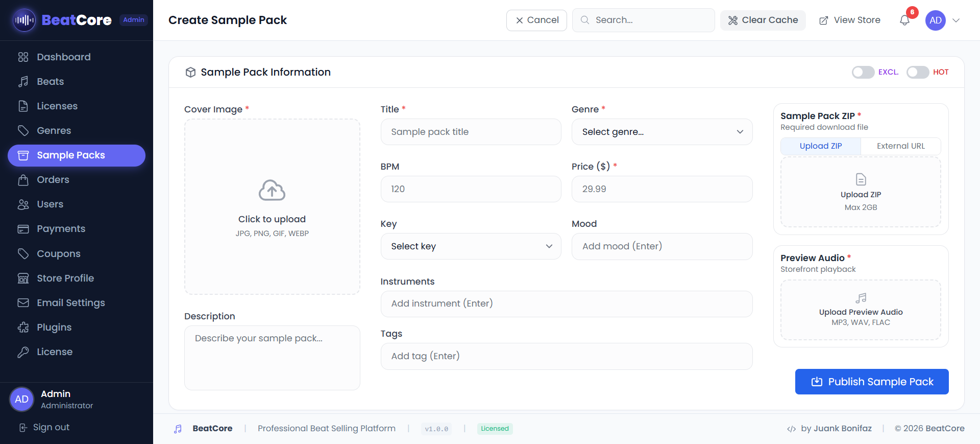Click the search magnifier icon
980x444 pixels.
coord(585,20)
